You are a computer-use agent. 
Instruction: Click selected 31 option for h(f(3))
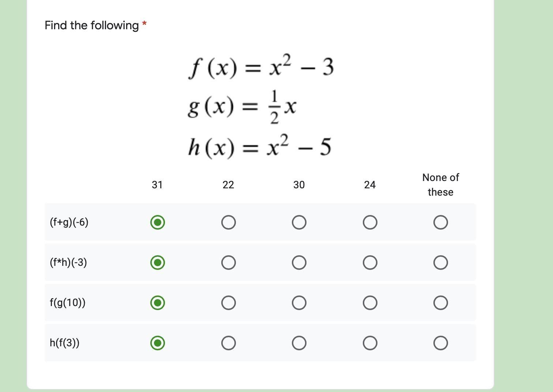[x=157, y=343]
